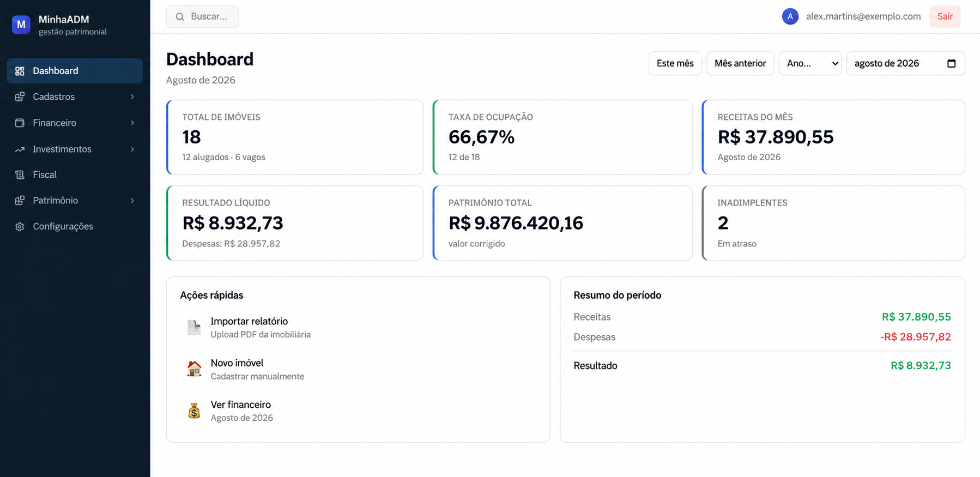Click the user avatar A icon
Viewport: 980px width, 477px height.
790,16
